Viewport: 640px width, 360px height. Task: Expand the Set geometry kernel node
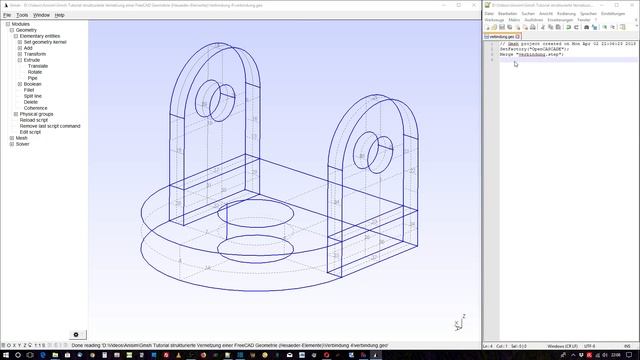[x=20, y=42]
